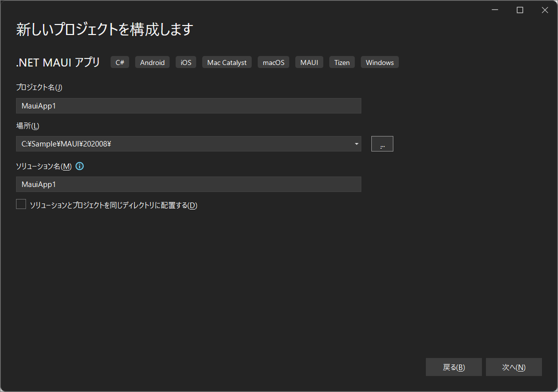This screenshot has width=558, height=392.
Task: Click the solution name info icon
Action: (80, 166)
